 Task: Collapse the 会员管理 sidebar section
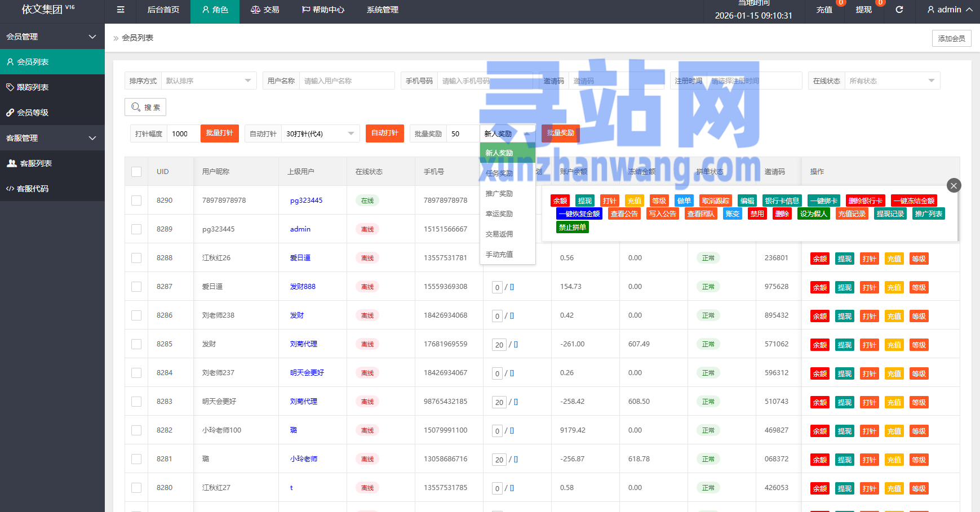point(52,37)
